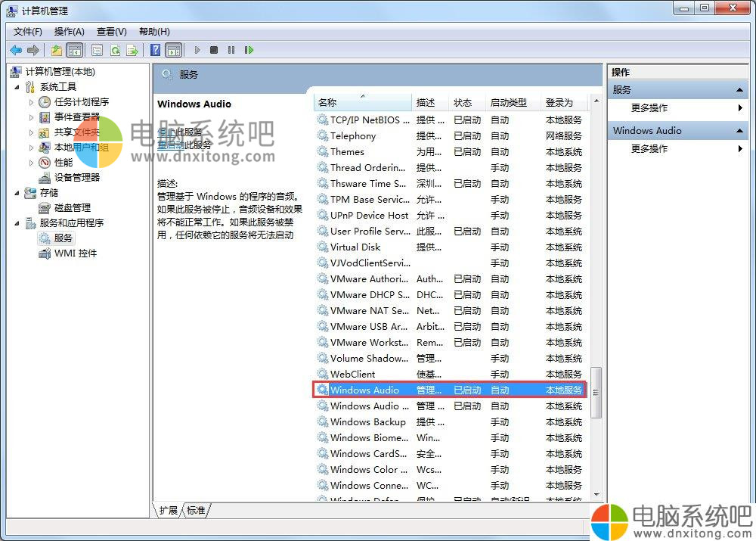Click the Pause Service icon
Screen dimensions: 756x541
[231, 50]
